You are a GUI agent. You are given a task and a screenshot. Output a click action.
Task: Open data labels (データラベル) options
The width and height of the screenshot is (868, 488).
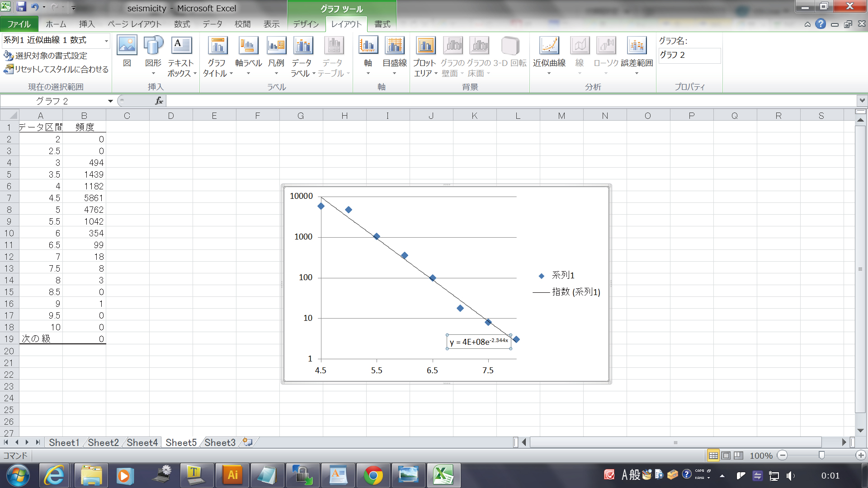tap(302, 56)
